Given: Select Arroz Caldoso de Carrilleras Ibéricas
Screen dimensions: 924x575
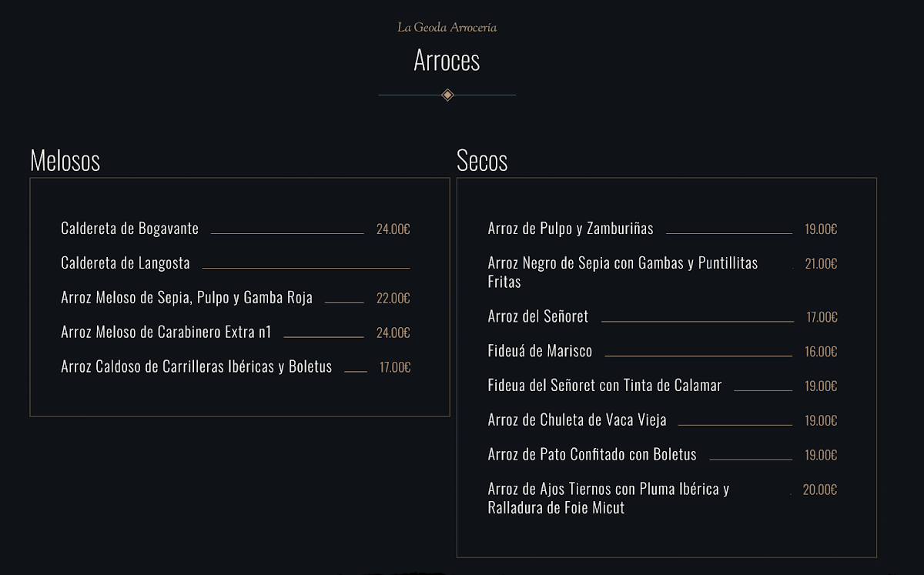Looking at the screenshot, I should click(x=196, y=367).
